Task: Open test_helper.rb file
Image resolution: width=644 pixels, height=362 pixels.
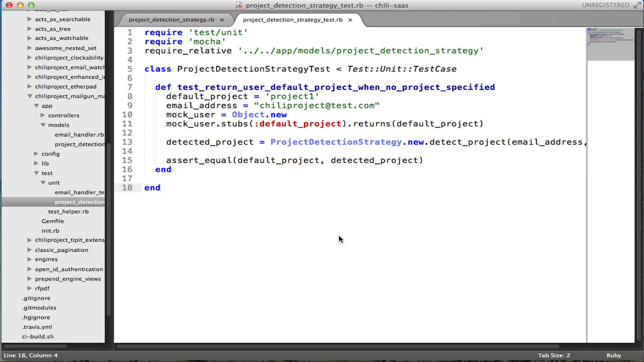Action: pos(68,212)
